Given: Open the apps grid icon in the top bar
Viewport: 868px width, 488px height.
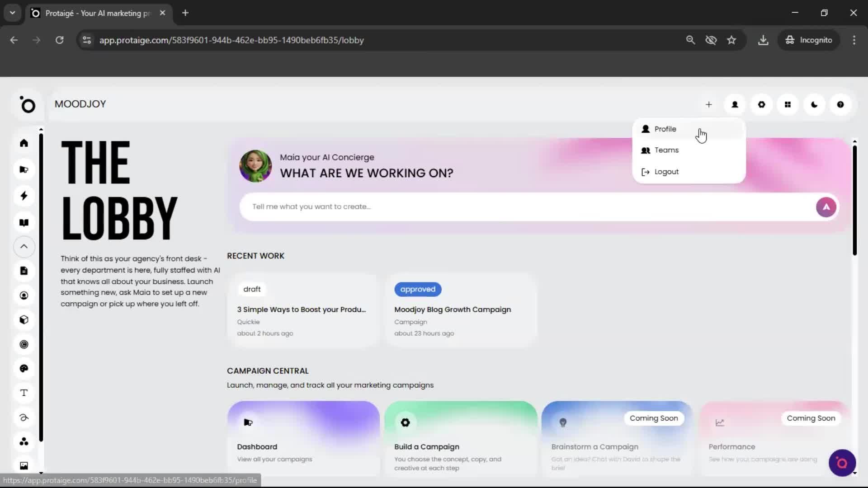Looking at the screenshot, I should point(788,104).
